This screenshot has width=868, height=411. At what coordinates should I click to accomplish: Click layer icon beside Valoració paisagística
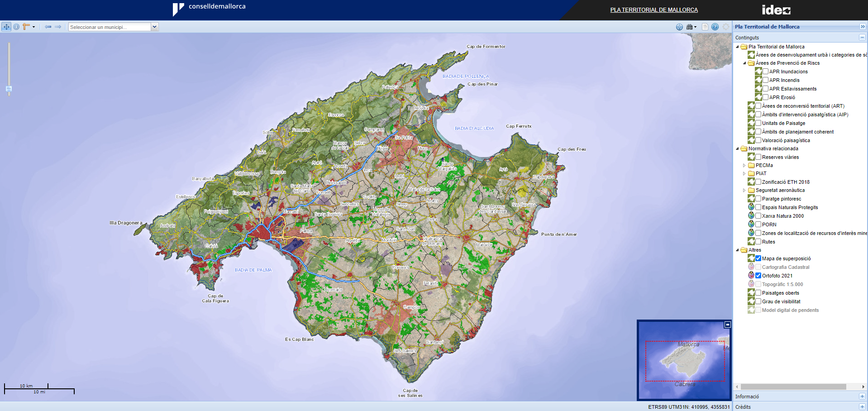pos(751,140)
